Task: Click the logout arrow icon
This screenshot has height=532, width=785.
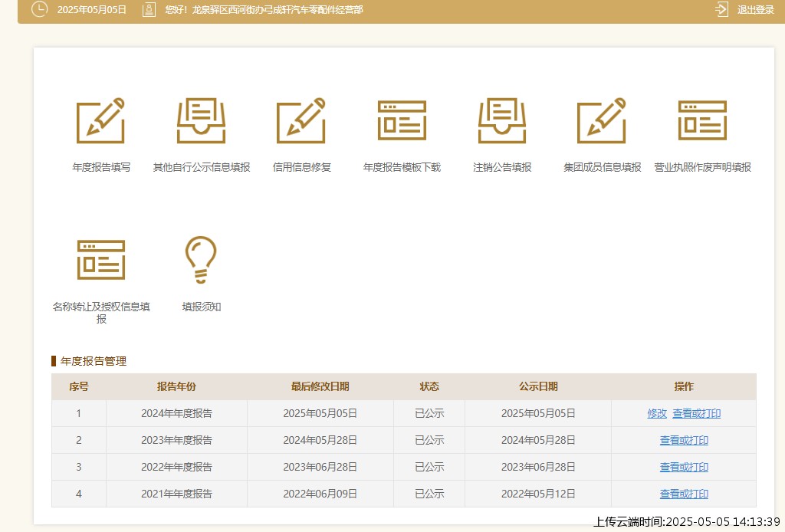Action: tap(721, 9)
